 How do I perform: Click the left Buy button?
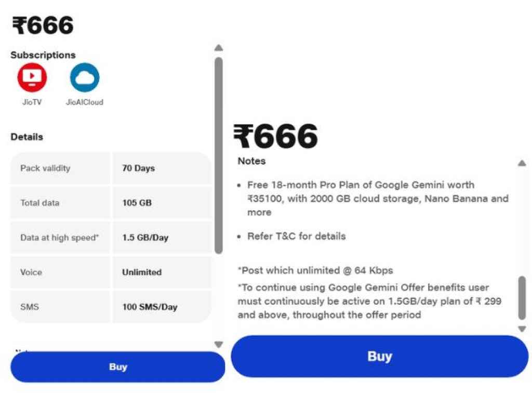pyautogui.click(x=117, y=367)
